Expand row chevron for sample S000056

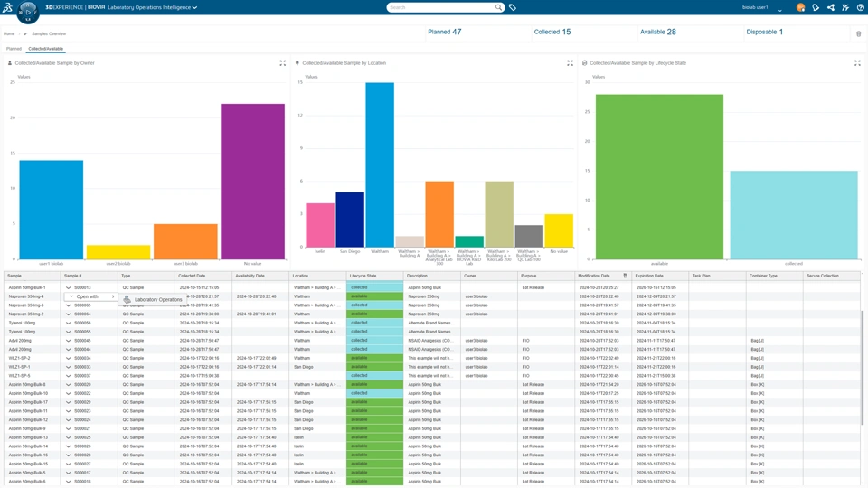[68, 324]
